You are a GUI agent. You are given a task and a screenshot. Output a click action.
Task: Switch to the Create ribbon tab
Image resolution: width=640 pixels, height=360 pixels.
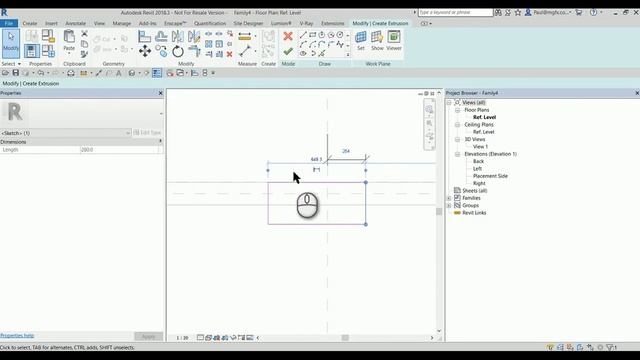coord(30,23)
